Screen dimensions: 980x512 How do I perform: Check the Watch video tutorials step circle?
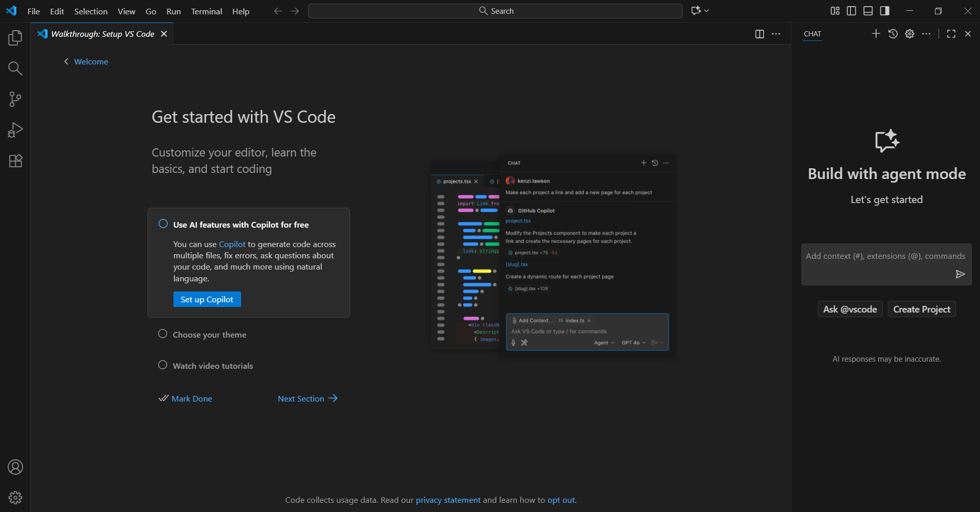pyautogui.click(x=163, y=365)
